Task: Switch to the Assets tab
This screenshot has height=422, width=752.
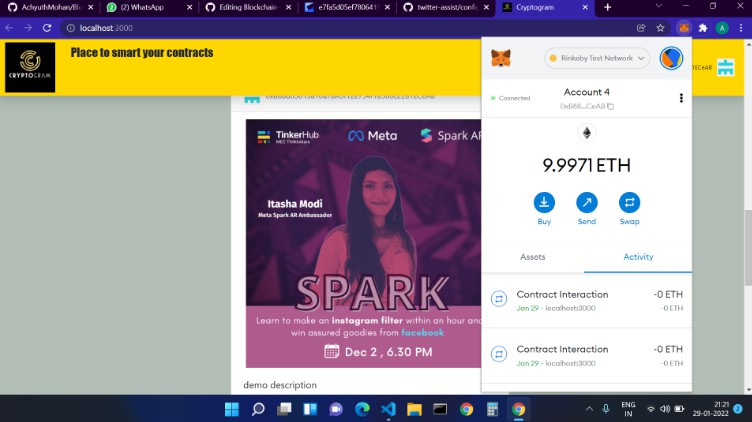Action: click(533, 257)
